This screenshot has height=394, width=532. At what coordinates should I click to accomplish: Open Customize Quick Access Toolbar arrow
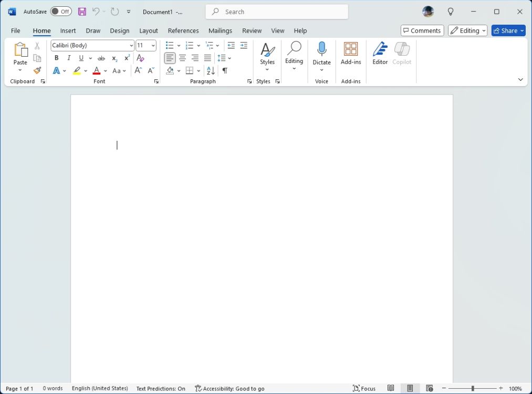pos(129,12)
